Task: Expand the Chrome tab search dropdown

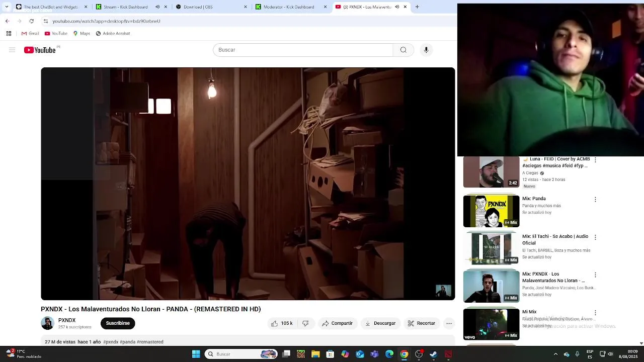Action: click(7, 7)
